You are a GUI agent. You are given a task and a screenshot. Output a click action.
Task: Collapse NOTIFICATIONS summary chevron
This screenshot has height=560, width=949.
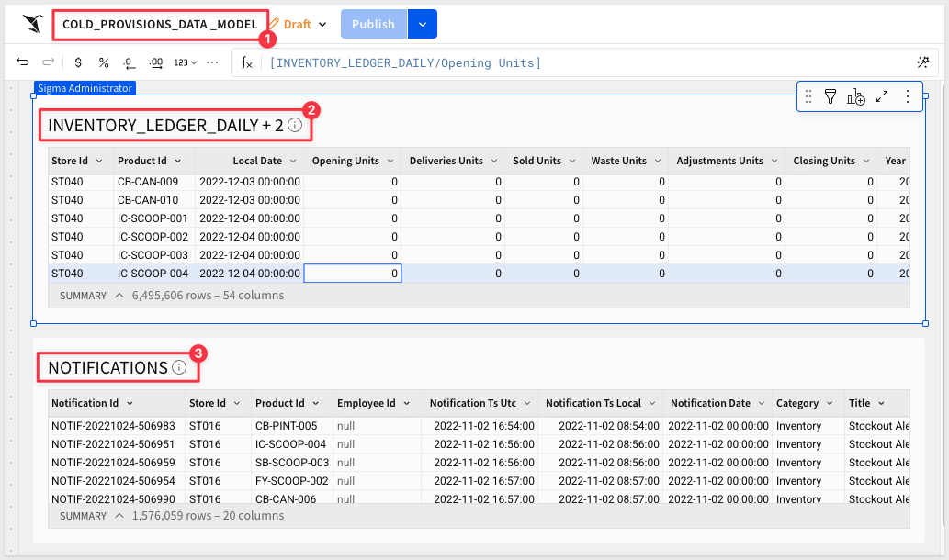pyautogui.click(x=119, y=516)
